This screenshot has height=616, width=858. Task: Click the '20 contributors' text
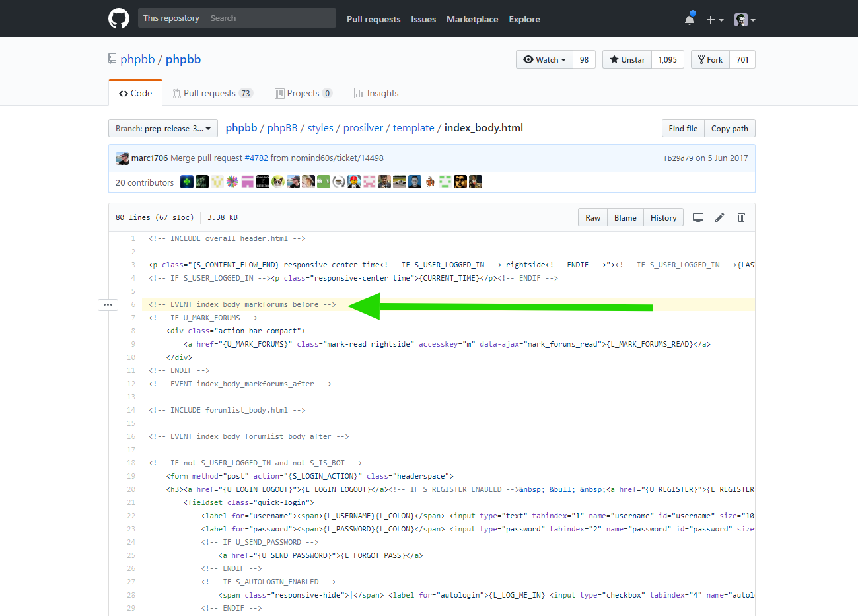point(145,182)
